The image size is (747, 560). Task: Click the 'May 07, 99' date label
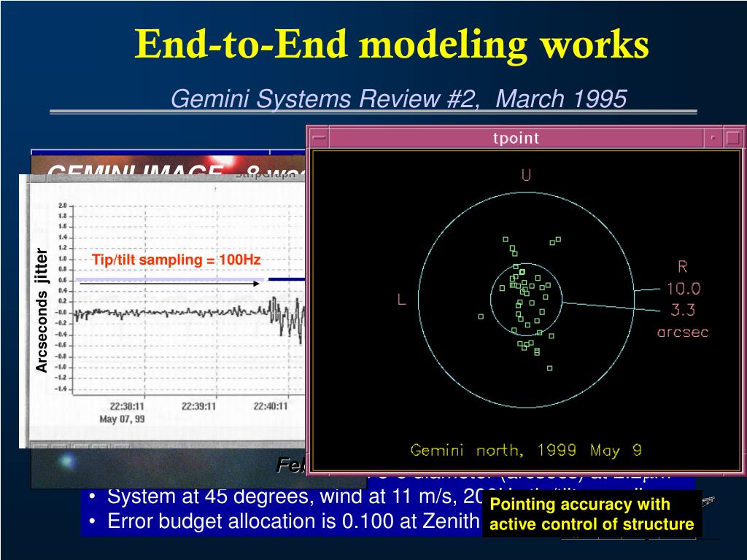pos(122,419)
